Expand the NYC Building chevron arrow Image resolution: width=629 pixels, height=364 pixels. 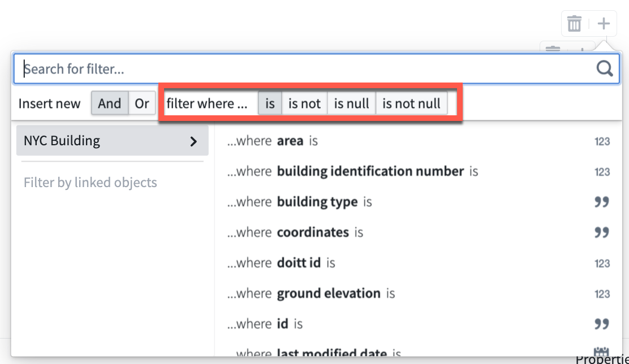[x=194, y=141]
